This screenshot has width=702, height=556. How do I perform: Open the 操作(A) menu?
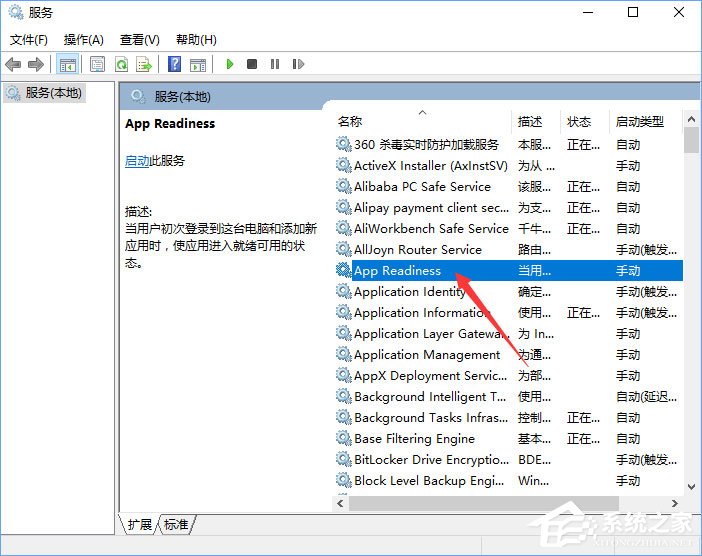pos(84,40)
